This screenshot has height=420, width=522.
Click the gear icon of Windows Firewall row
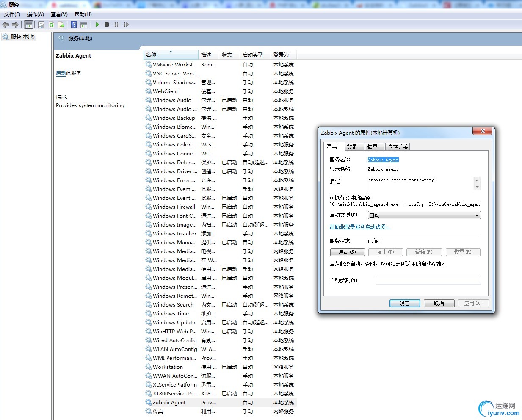click(148, 207)
